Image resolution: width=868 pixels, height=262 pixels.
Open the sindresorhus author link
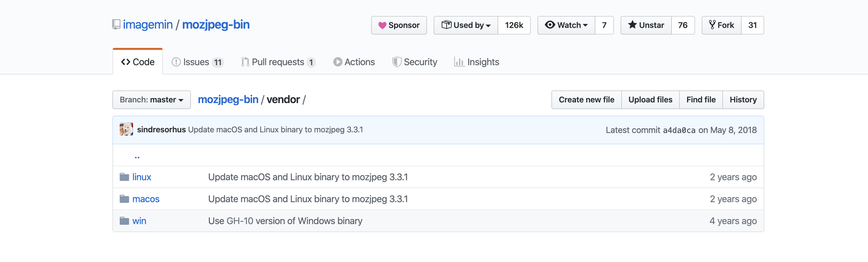click(x=161, y=129)
